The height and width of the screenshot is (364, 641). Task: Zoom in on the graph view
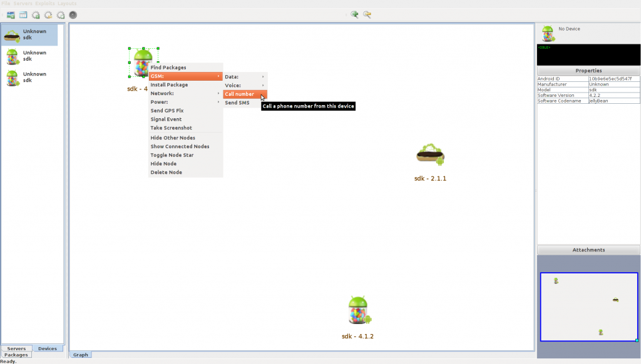356,14
